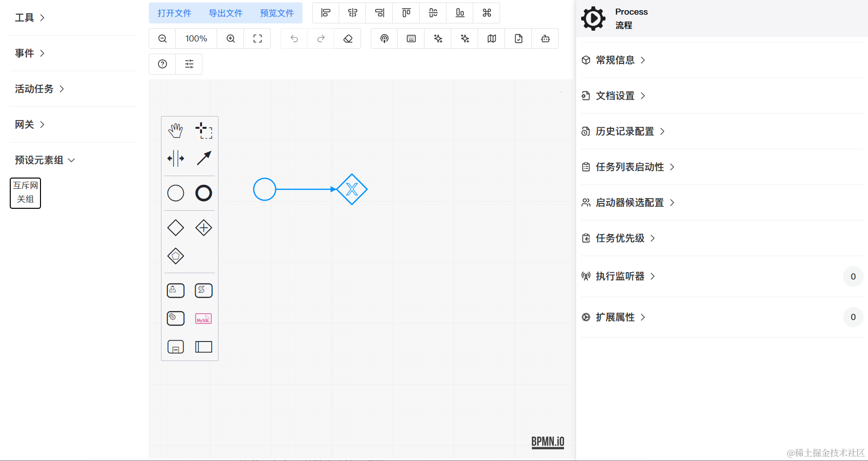Image resolution: width=868 pixels, height=461 pixels.
Task: Pick the end event shape from palette
Action: click(x=203, y=193)
